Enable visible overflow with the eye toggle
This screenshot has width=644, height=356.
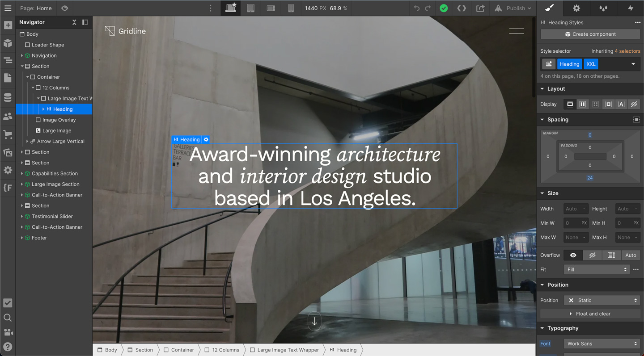tap(573, 255)
